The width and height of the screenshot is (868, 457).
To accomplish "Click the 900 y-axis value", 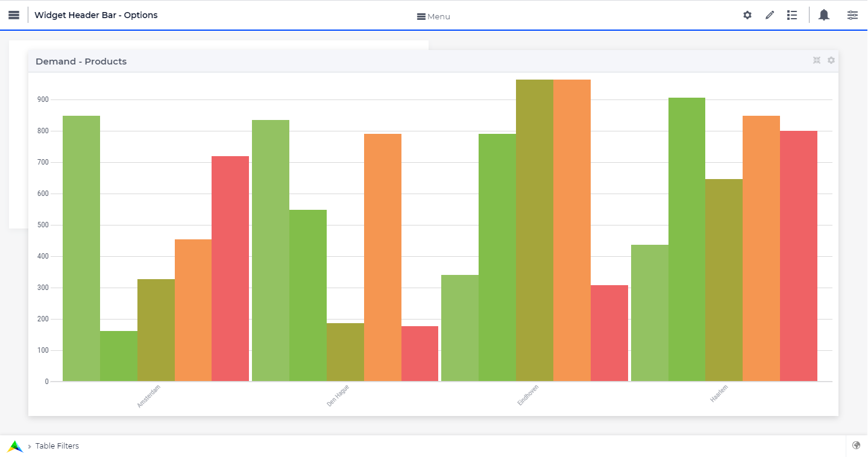I will coord(43,99).
